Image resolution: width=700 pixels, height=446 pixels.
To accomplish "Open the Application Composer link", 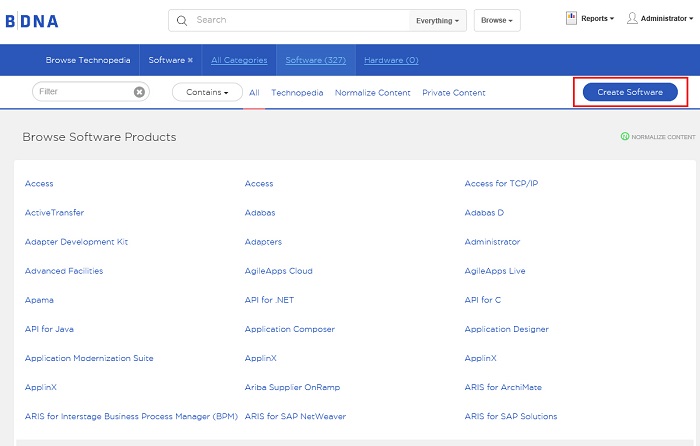I will [x=289, y=329].
